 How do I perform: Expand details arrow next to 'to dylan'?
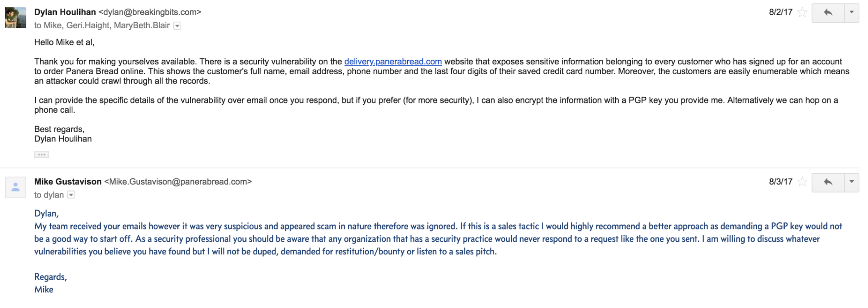tap(71, 195)
